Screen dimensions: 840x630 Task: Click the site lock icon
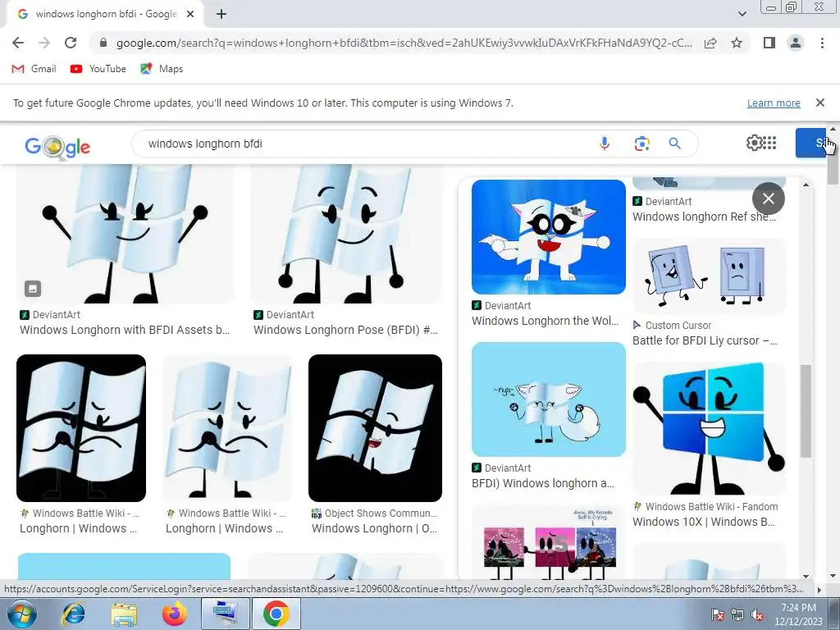click(x=103, y=43)
